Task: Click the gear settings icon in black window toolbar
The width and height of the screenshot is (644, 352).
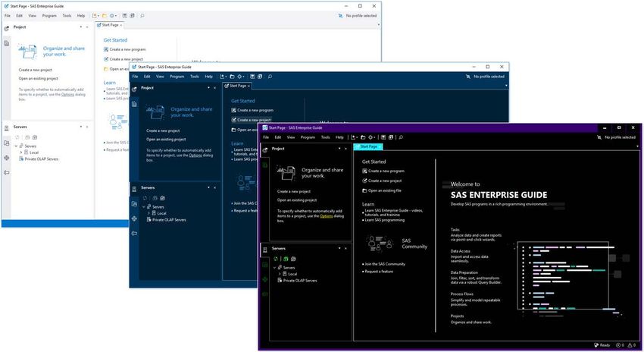Action: (x=370, y=137)
